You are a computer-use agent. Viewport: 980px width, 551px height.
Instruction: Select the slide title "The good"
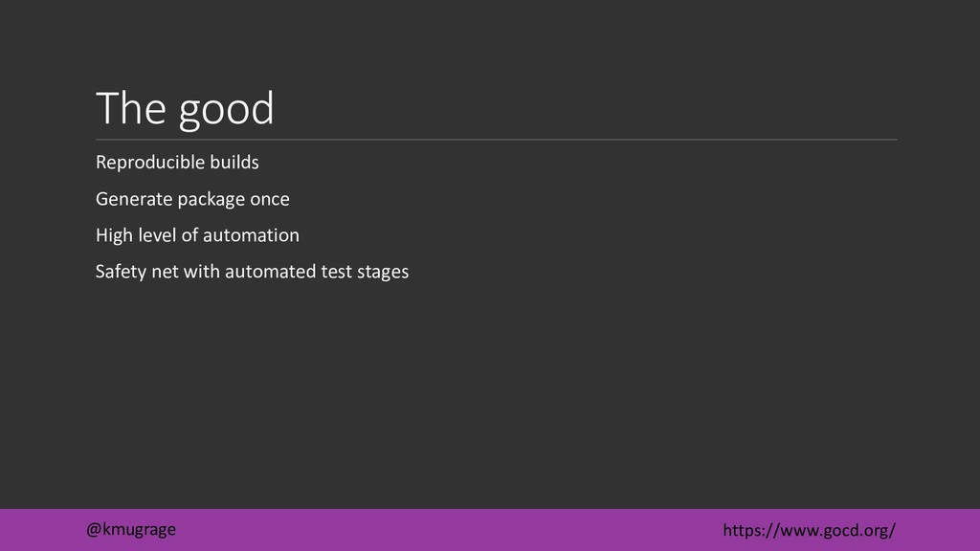coord(185,109)
